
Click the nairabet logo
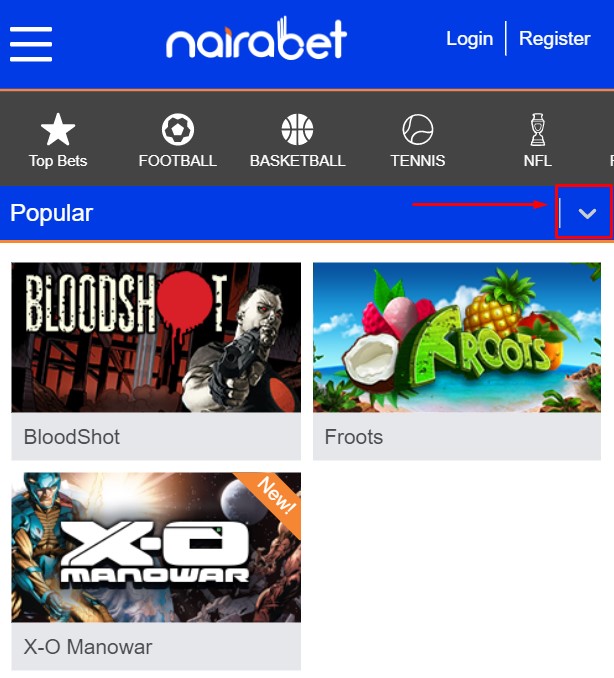[256, 38]
